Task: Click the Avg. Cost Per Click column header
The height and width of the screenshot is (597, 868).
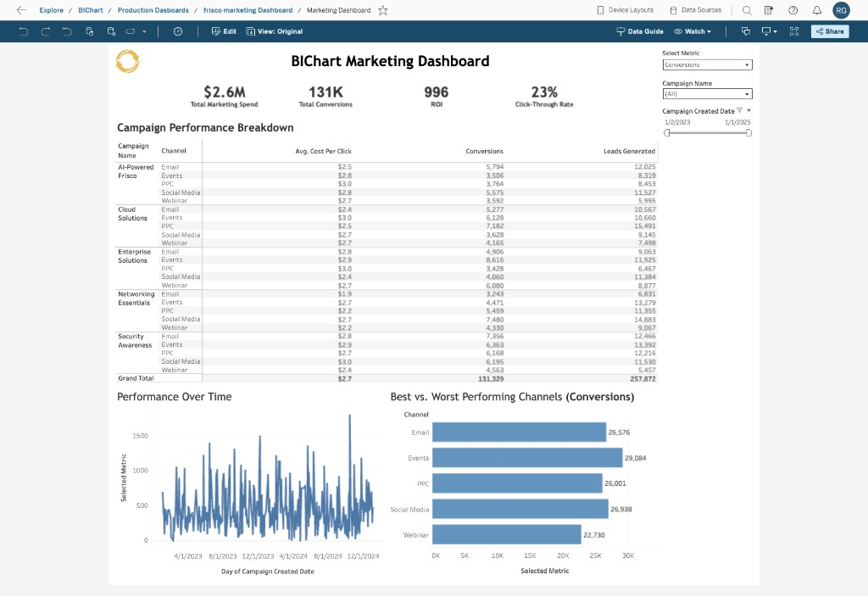Action: (323, 151)
